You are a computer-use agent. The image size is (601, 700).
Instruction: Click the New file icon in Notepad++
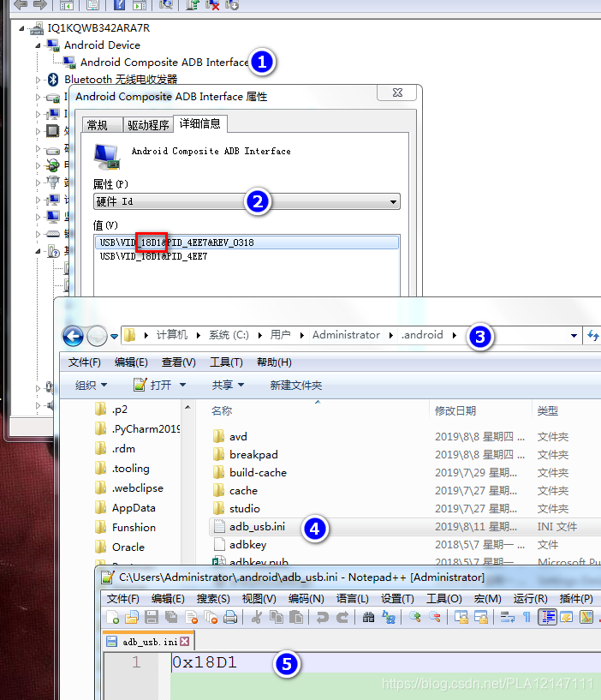pos(112,618)
